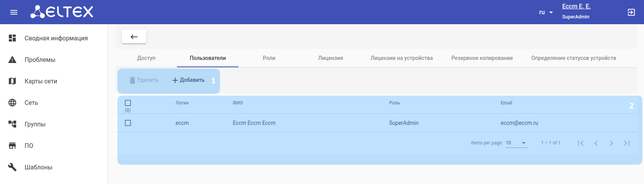The image size is (644, 184).
Task: Open the ru language dropdown
Action: (546, 12)
